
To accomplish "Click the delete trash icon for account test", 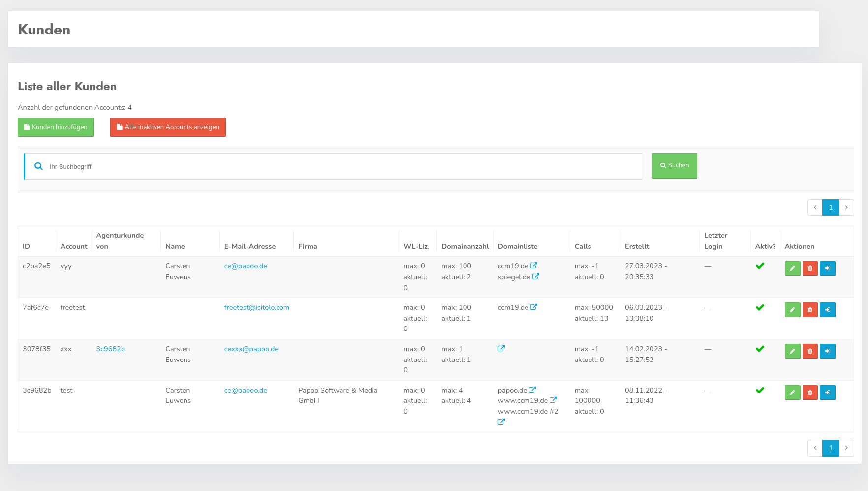I will coord(810,393).
